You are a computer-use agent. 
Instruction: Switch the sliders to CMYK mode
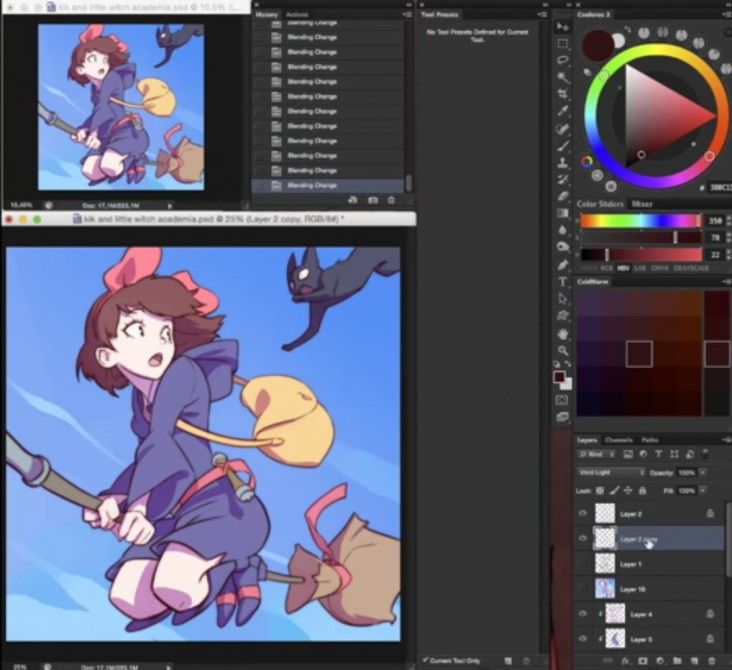click(x=659, y=268)
